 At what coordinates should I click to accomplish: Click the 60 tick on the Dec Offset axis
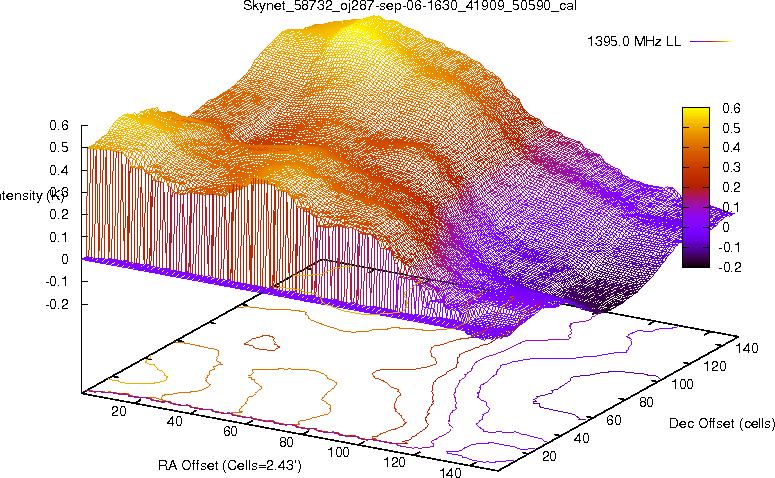(614, 420)
